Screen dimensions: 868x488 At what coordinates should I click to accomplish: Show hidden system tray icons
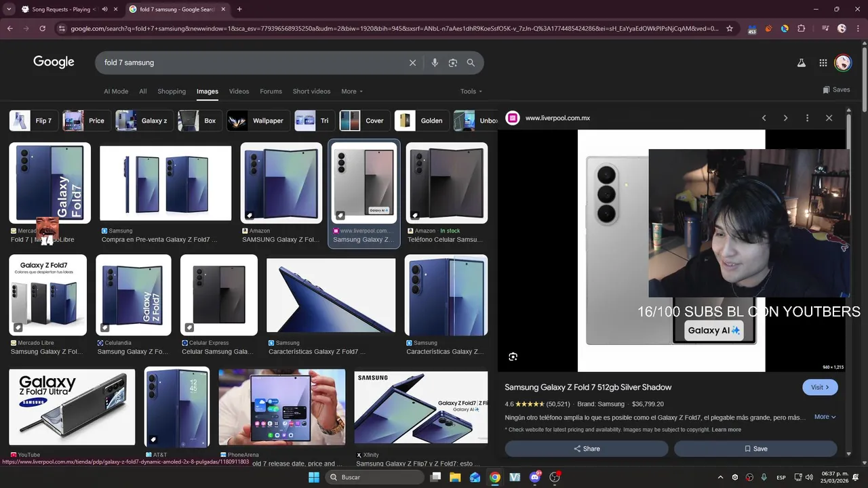click(720, 477)
